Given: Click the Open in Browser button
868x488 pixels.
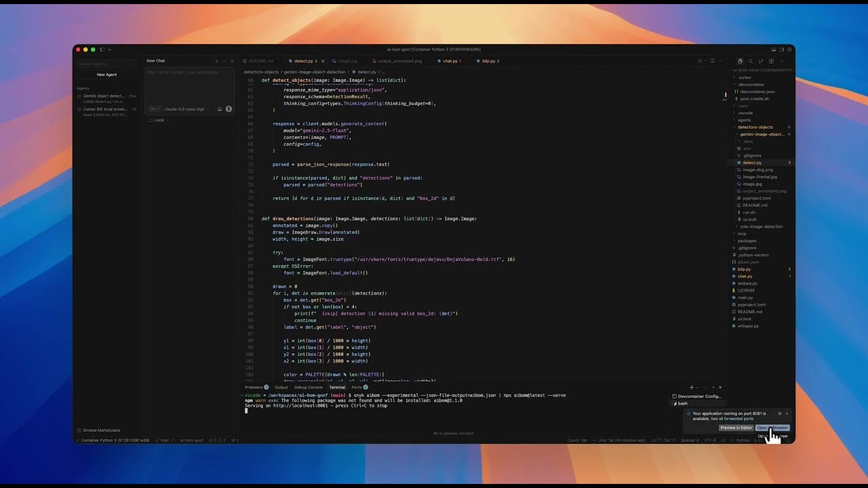Looking at the screenshot, I should (773, 428).
